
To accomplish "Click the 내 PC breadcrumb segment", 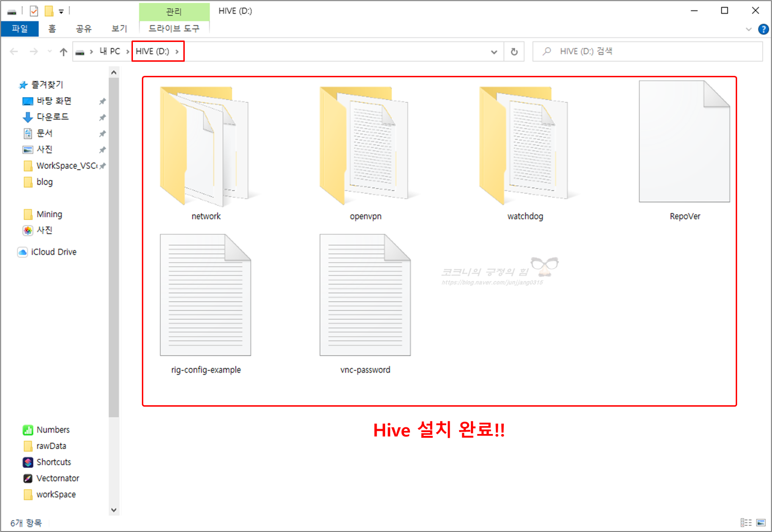I will [x=110, y=51].
